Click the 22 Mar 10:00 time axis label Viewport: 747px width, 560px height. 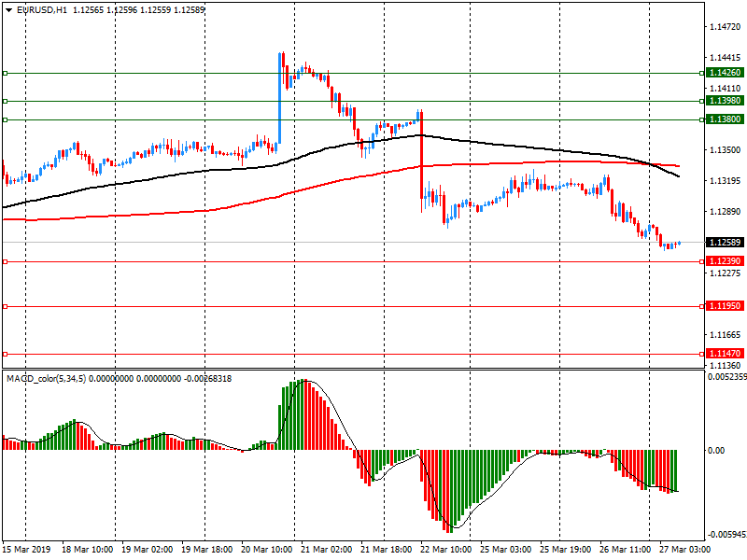(444, 551)
